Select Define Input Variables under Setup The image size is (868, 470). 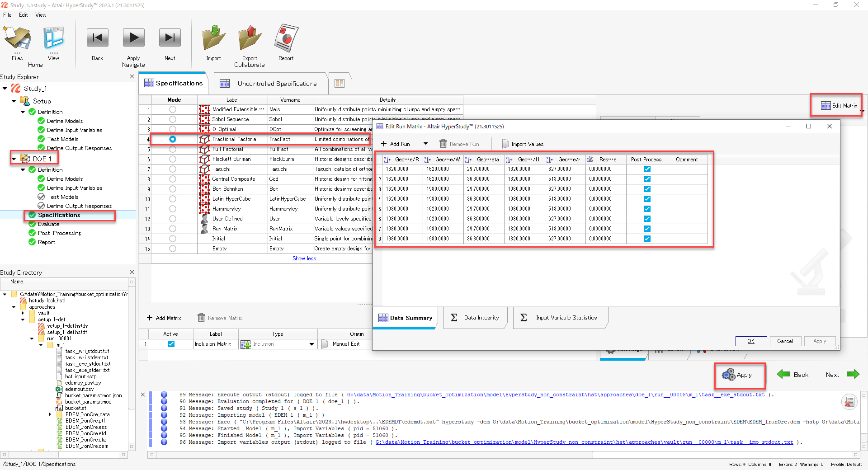coord(74,130)
